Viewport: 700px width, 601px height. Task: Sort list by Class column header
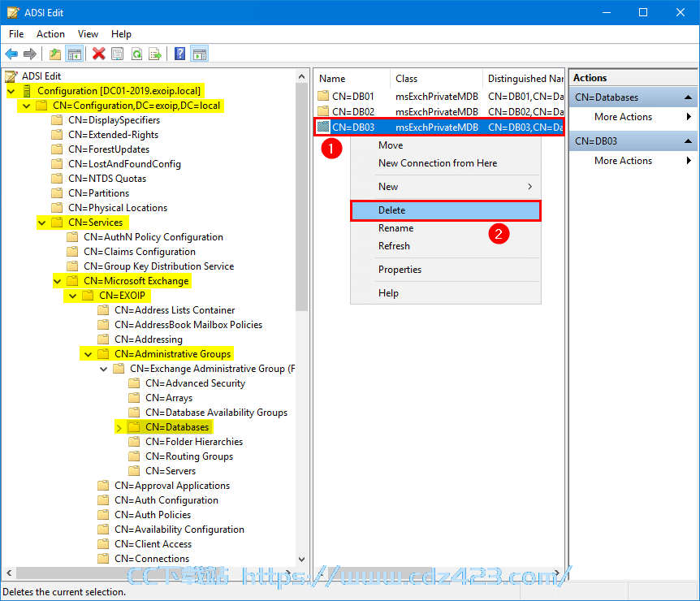tap(437, 79)
